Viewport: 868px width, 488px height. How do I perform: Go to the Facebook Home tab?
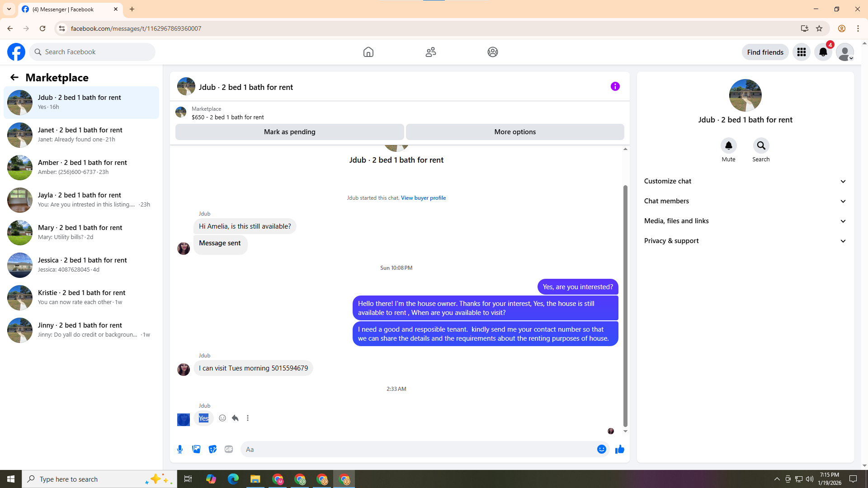pyautogui.click(x=368, y=52)
